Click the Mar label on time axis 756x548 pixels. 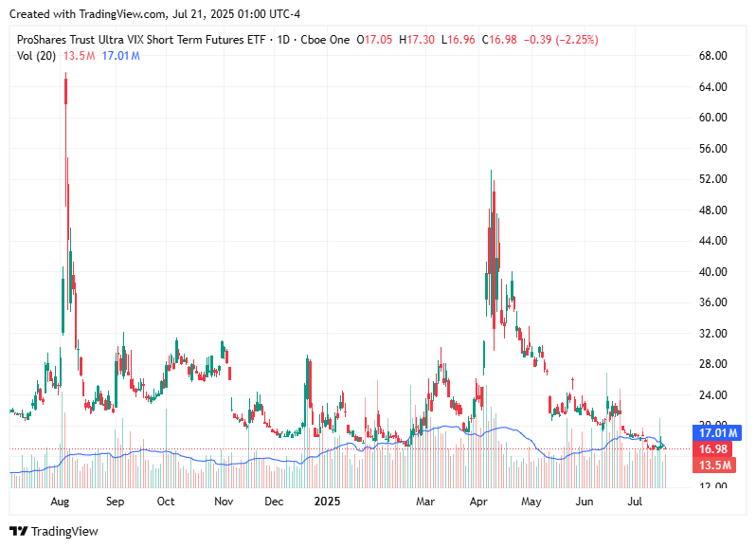(x=425, y=502)
